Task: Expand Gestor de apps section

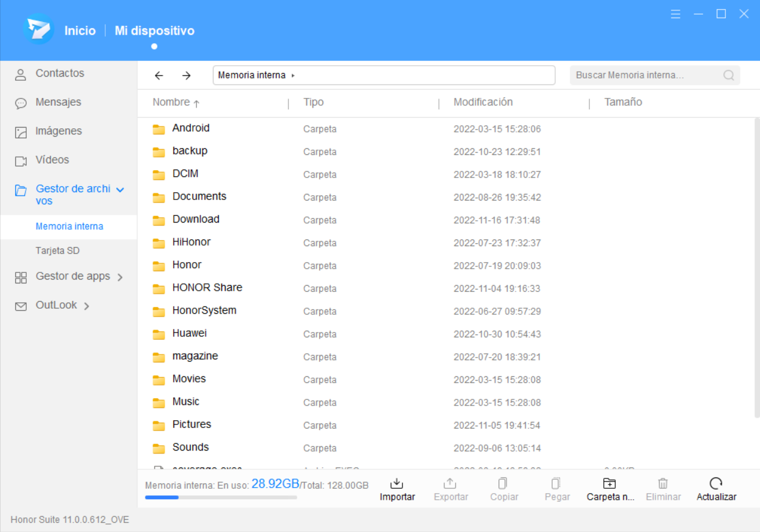Action: (120, 277)
